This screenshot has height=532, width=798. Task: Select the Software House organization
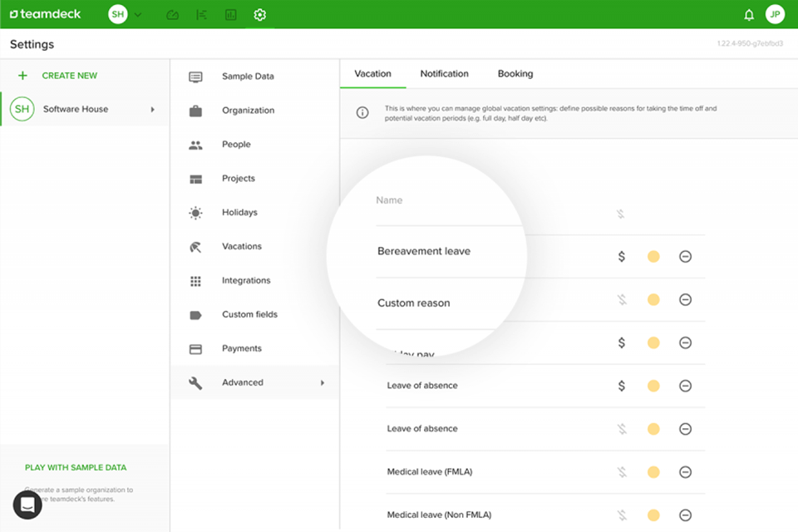(85, 109)
